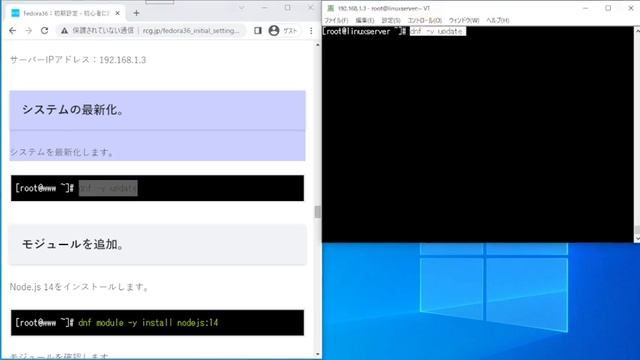Close the Fedora36 browser tab

click(118, 13)
